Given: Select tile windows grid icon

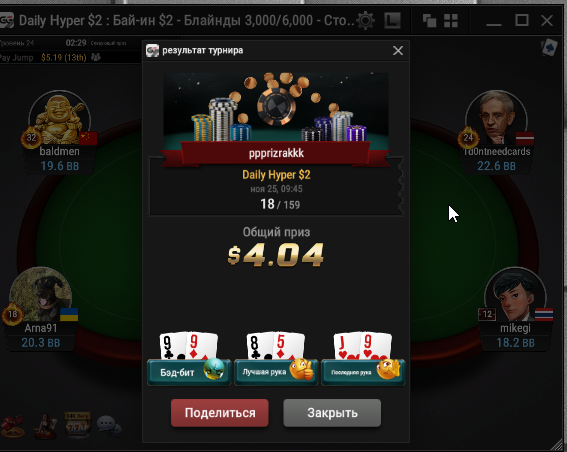Looking at the screenshot, I should 451,21.
